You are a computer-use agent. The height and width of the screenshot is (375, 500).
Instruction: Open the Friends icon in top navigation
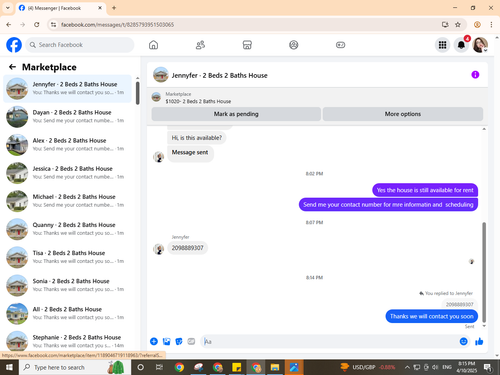200,45
